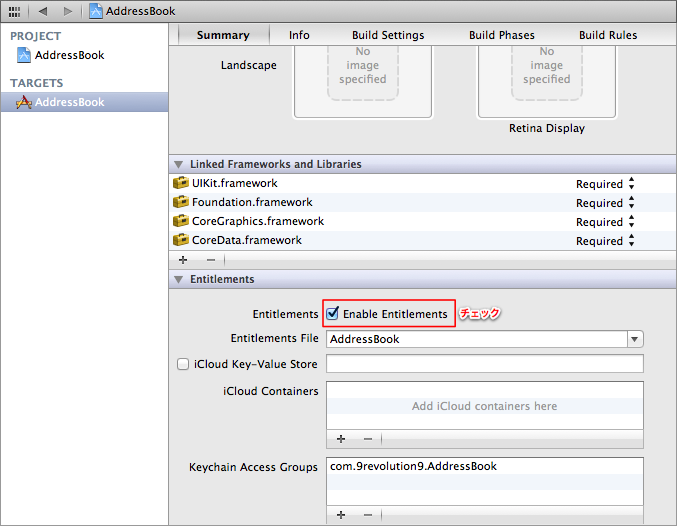Remove iCloud container with minus

[x=368, y=439]
